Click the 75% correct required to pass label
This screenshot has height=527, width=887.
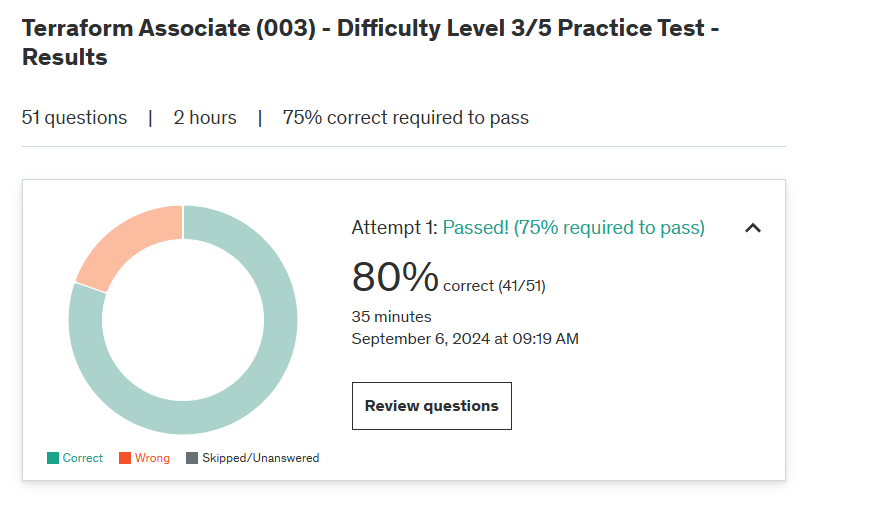[x=406, y=118]
